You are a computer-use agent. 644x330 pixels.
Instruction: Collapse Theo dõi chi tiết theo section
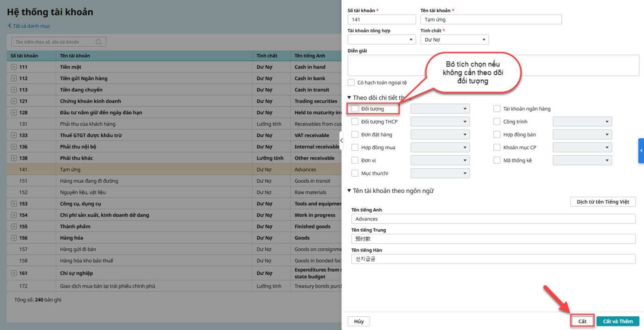pyautogui.click(x=349, y=98)
